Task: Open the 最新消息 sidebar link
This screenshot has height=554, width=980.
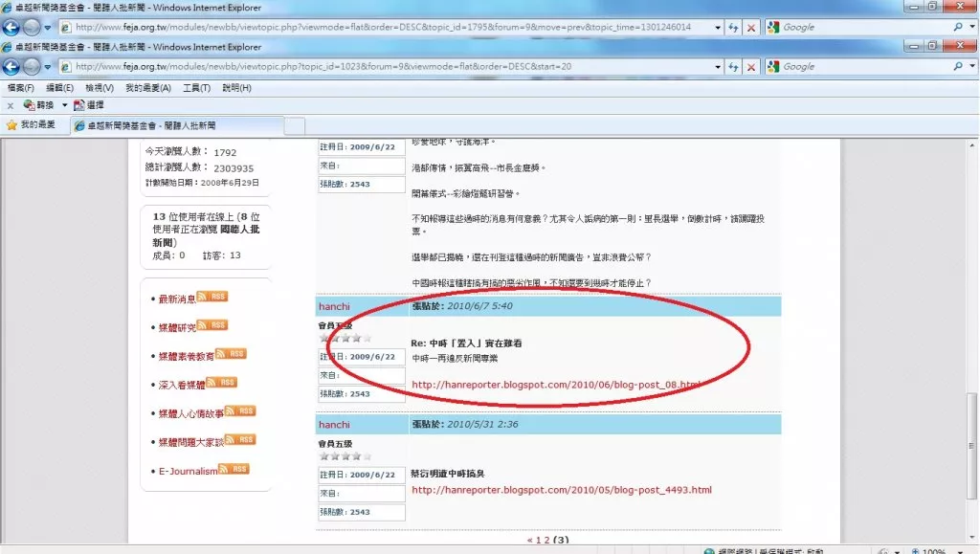Action: click(x=177, y=299)
